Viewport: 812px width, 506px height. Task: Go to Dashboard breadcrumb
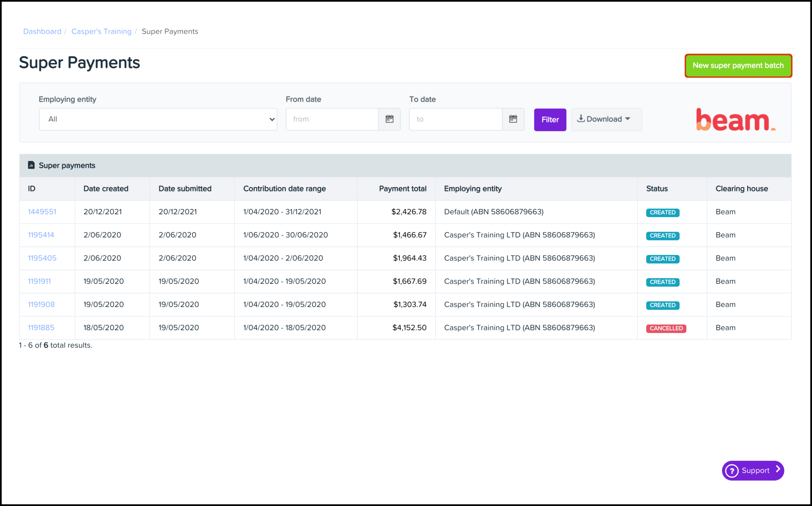[42, 31]
